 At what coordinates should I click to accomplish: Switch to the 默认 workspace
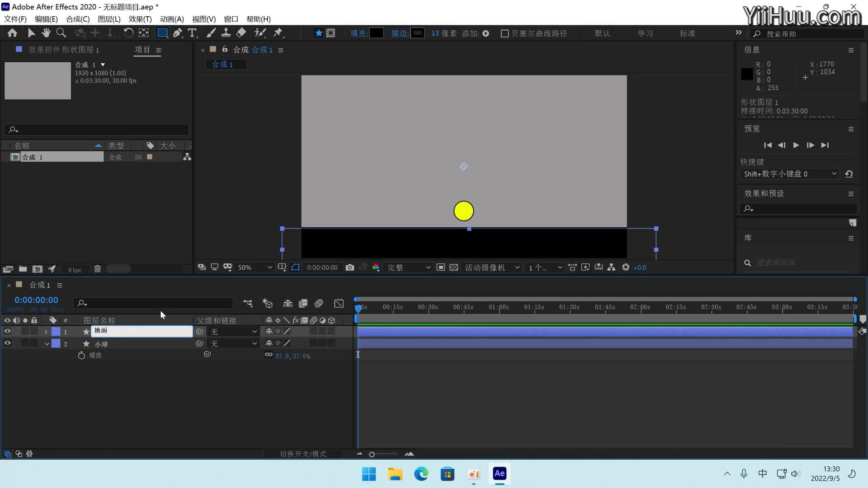(x=603, y=33)
